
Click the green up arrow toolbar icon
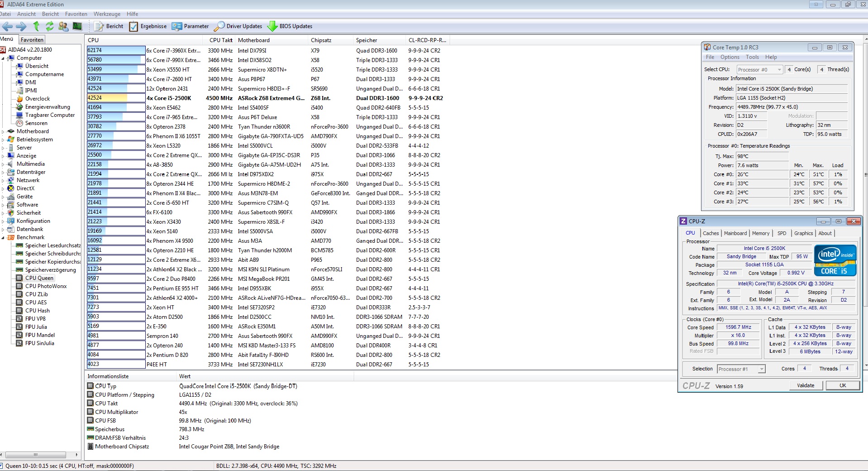click(x=36, y=26)
